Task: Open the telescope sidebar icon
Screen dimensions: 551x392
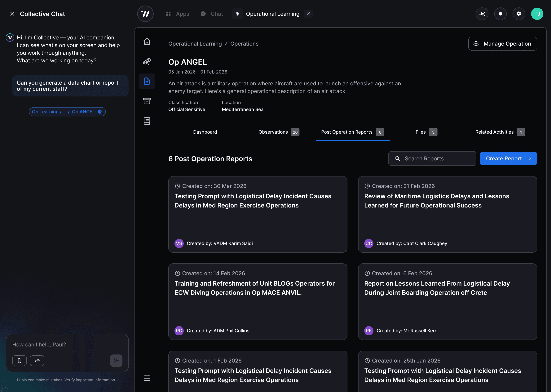Action: pyautogui.click(x=147, y=61)
